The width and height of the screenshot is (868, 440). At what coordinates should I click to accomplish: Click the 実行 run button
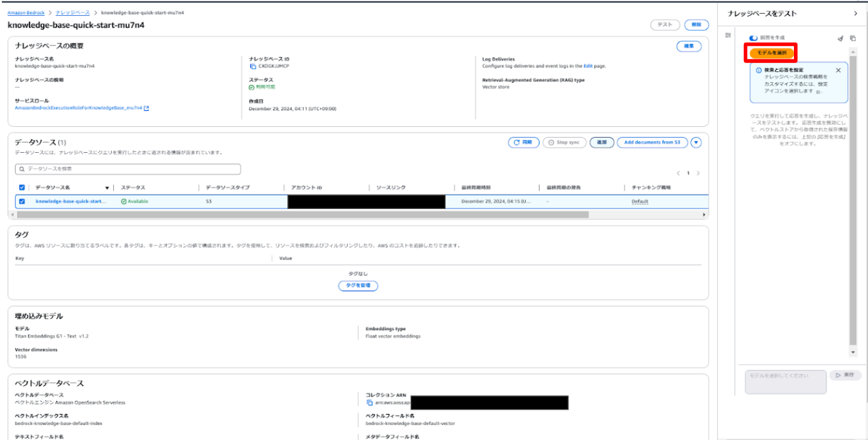tap(845, 376)
